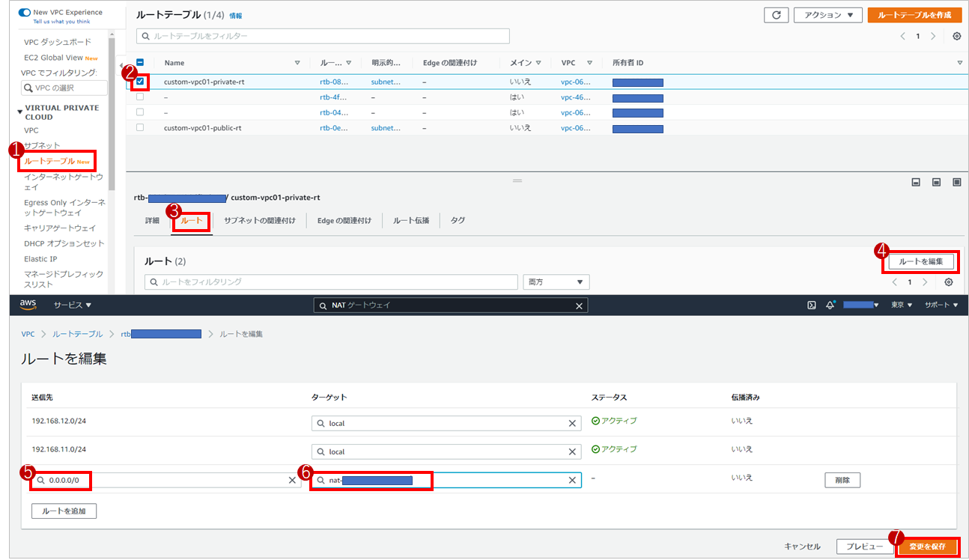Click 変更を保存 button
The image size is (969, 560).
tap(928, 547)
